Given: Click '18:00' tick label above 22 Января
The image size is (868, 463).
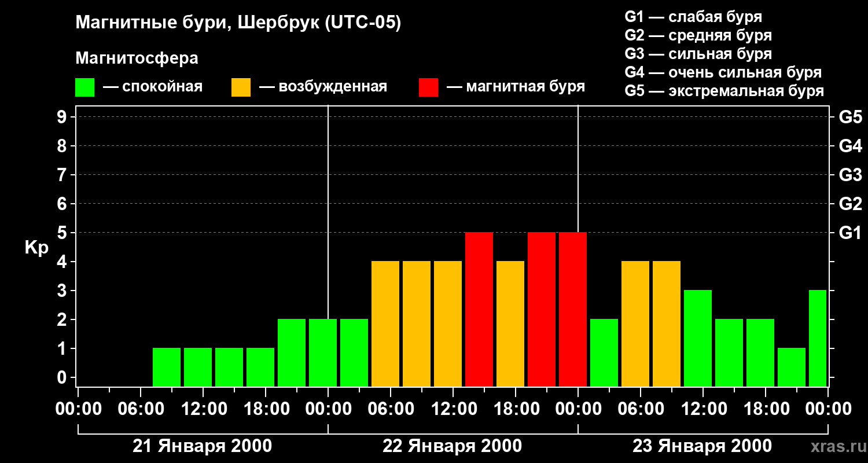Looking at the screenshot, I should [x=516, y=409].
